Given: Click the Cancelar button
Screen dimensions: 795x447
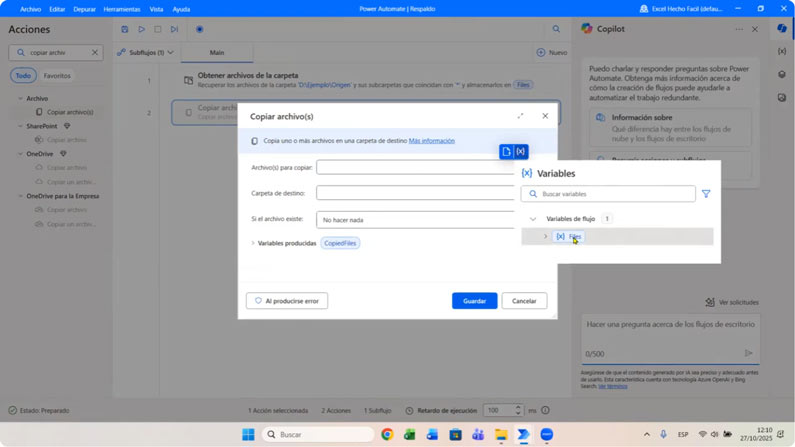Looking at the screenshot, I should pyautogui.click(x=524, y=301).
